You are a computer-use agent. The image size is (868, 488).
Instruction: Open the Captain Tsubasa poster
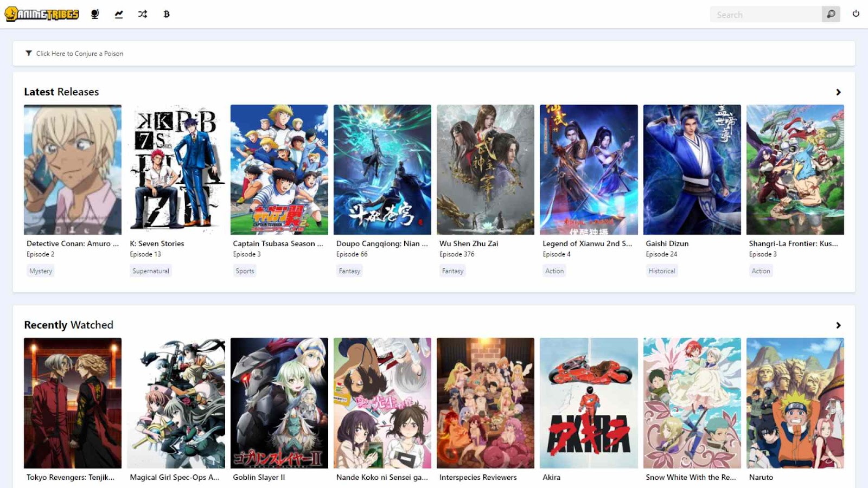(279, 170)
